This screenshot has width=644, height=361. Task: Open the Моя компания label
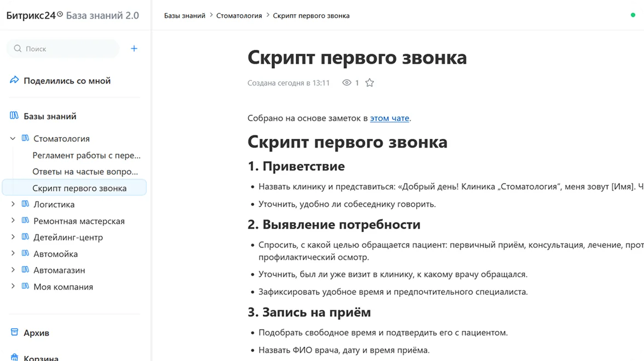pos(64,287)
